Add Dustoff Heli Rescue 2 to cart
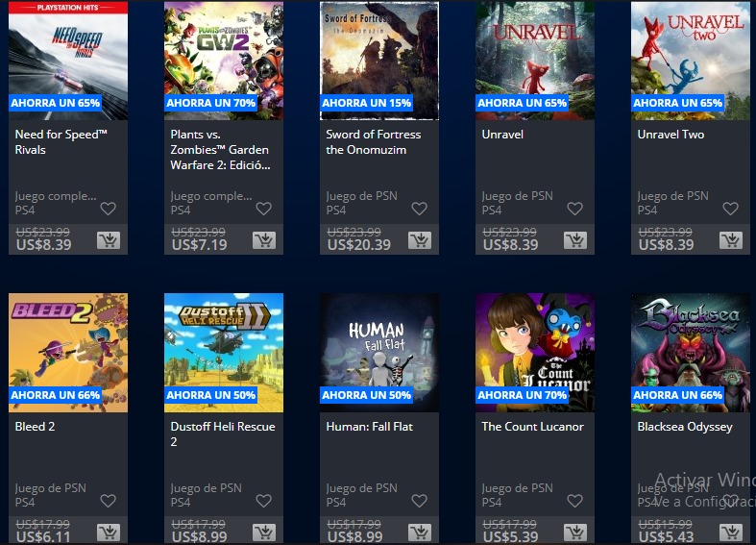This screenshot has width=756, height=545. [x=264, y=532]
